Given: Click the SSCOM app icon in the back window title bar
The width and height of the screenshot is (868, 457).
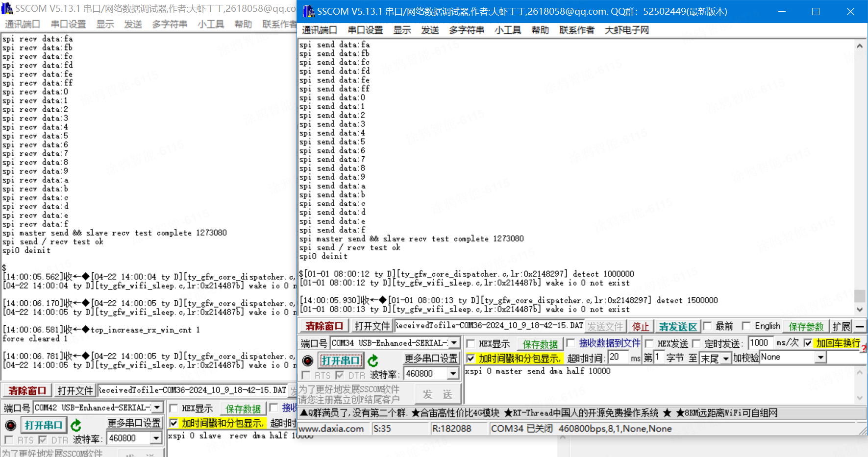Looking at the screenshot, I should click(7, 8).
